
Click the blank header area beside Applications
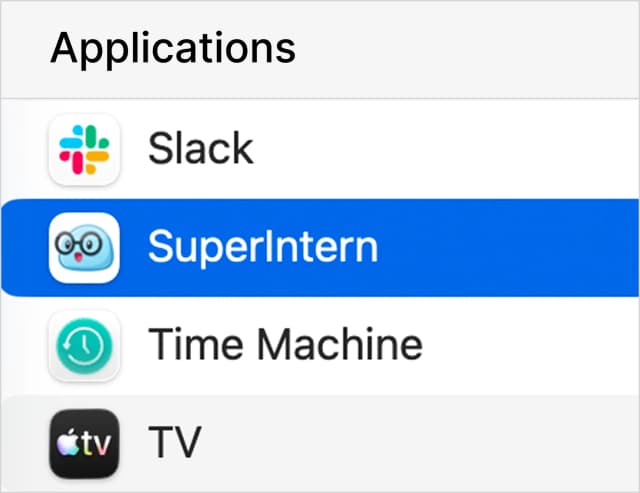point(470,48)
